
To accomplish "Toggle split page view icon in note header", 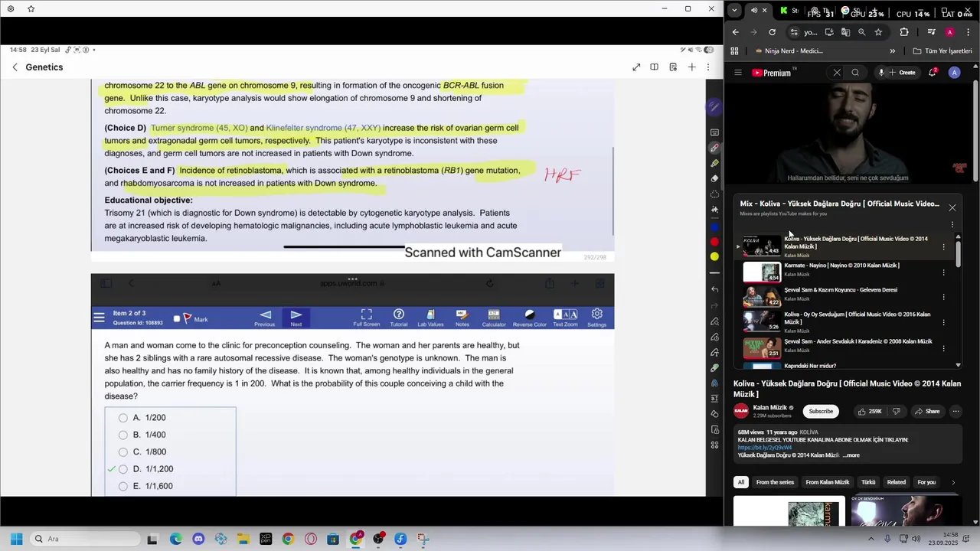I will pyautogui.click(x=655, y=67).
